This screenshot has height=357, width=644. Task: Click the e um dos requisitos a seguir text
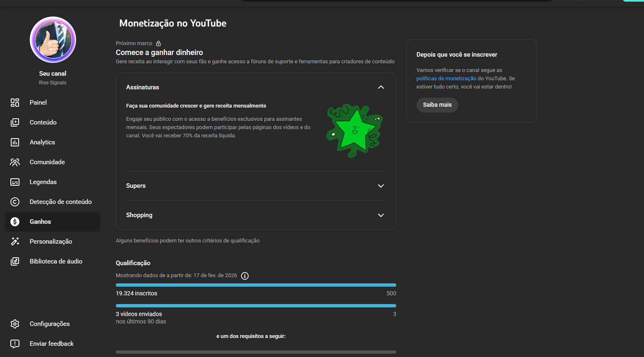tap(251, 336)
